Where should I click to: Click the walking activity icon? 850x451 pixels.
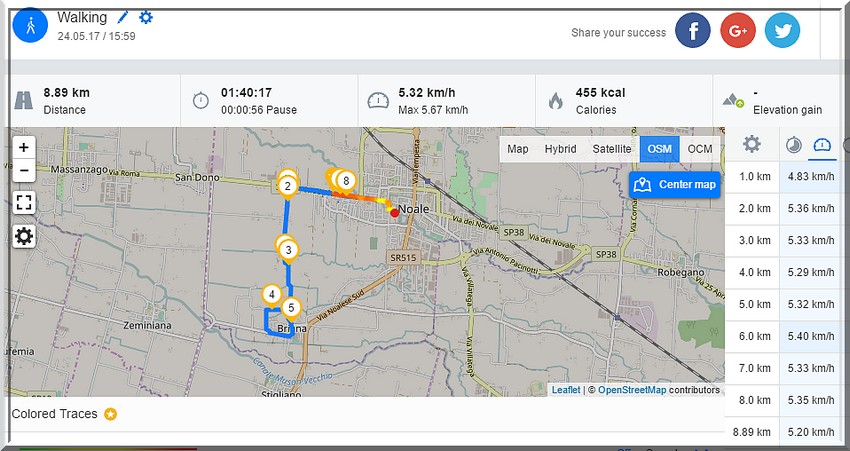tap(30, 25)
